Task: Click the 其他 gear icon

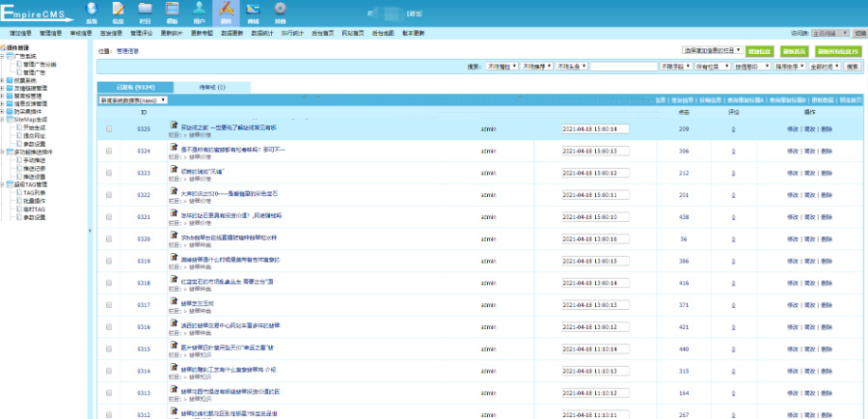Action: pyautogui.click(x=280, y=10)
